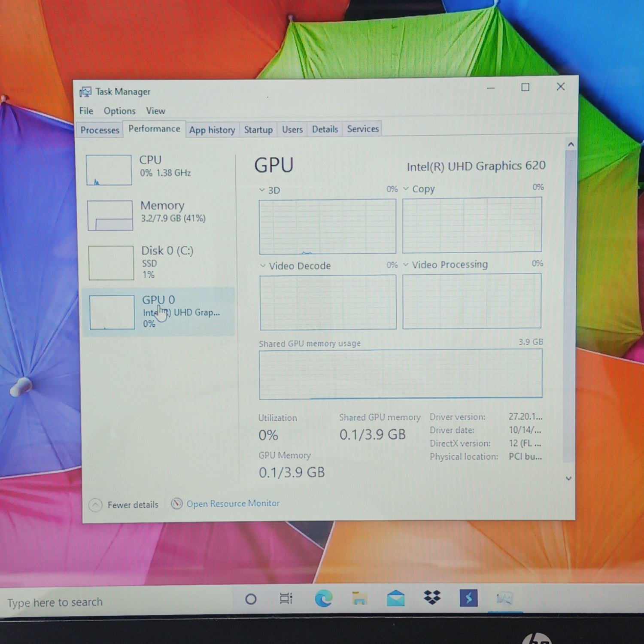Image resolution: width=644 pixels, height=644 pixels.
Task: Click the Cortana circle icon
Action: point(251,599)
